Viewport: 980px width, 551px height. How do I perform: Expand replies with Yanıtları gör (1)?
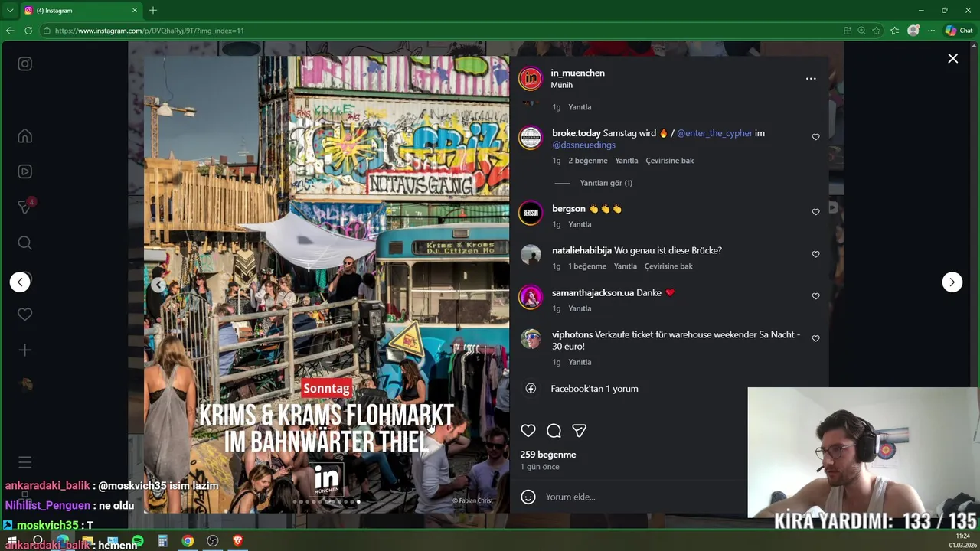[x=606, y=183]
